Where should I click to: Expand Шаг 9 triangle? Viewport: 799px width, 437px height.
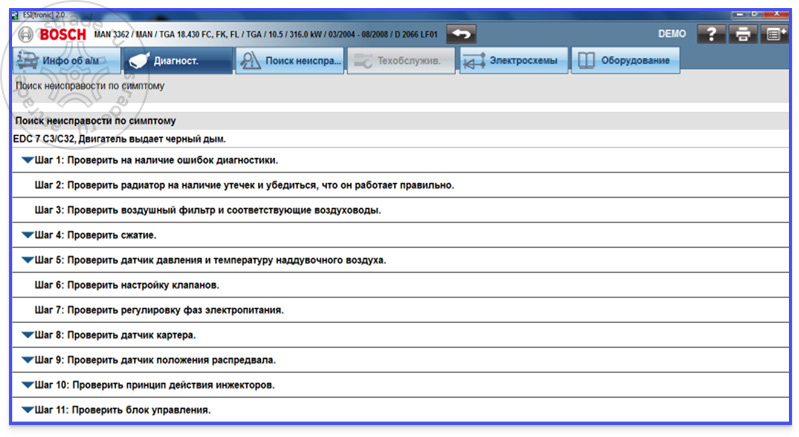[x=28, y=360]
